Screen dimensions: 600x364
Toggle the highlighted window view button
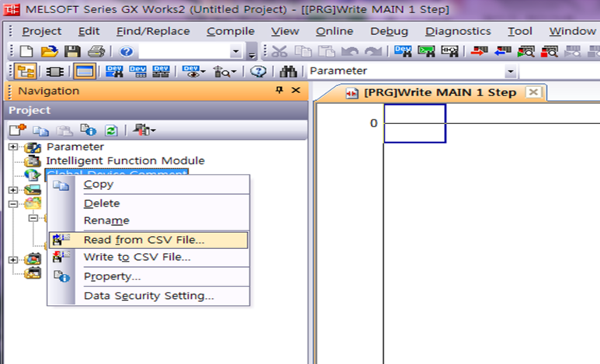pos(85,71)
